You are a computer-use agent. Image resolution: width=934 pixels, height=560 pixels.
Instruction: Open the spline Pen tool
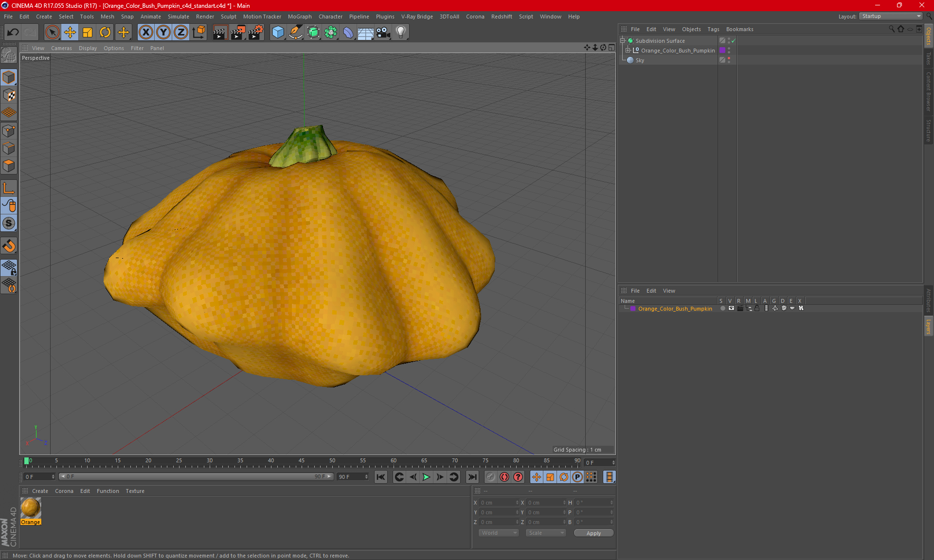click(x=296, y=32)
